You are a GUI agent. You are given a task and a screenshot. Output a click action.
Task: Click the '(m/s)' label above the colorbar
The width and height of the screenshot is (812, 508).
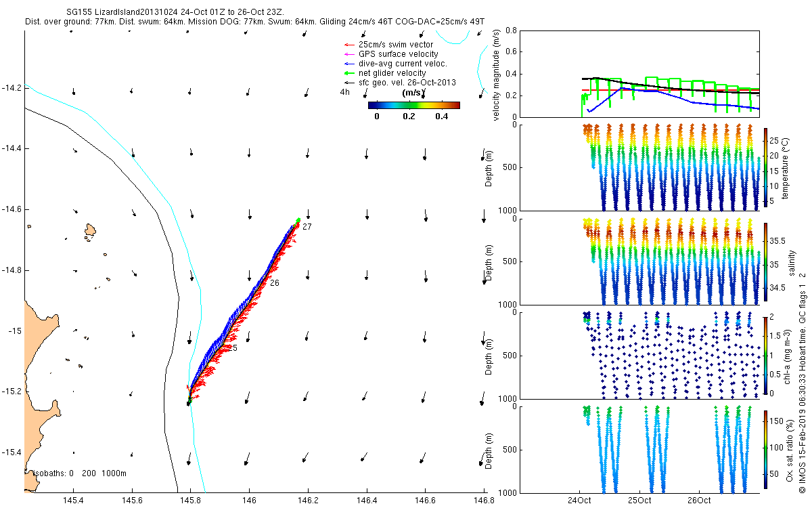(x=413, y=92)
